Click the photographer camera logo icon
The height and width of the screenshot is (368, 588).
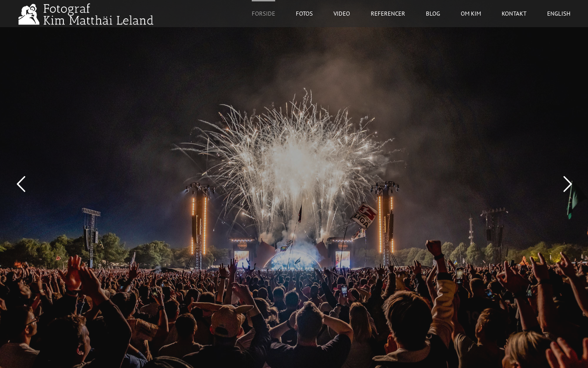point(29,14)
